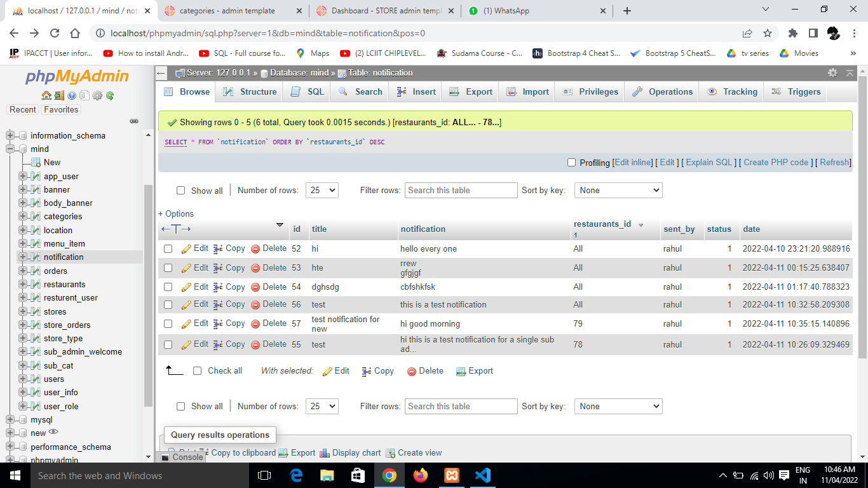Image resolution: width=868 pixels, height=488 pixels.
Task: Click the top Search this table field
Action: (461, 191)
